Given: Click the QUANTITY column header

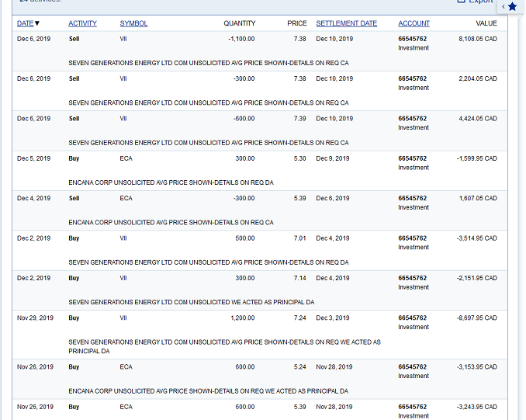Looking at the screenshot, I should (239, 23).
